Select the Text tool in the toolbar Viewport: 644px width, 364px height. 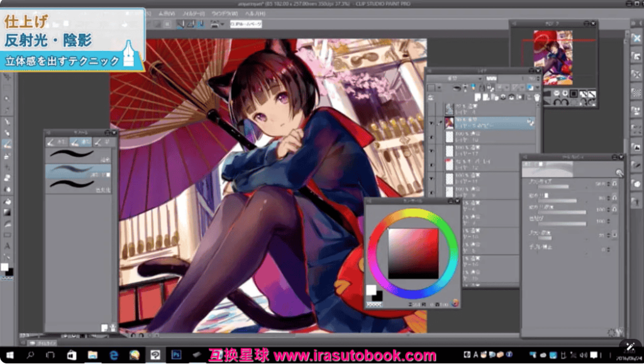[x=7, y=245]
